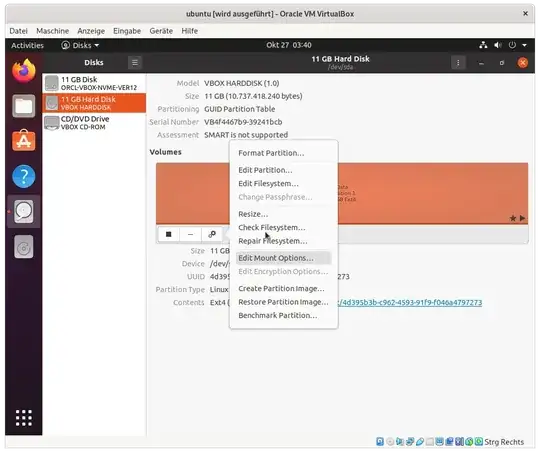
Task: Open the Help icon in the dock
Action: click(24, 176)
